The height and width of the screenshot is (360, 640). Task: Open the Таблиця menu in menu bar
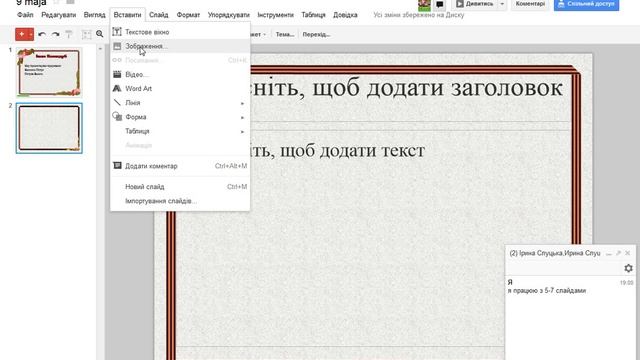[x=313, y=15]
